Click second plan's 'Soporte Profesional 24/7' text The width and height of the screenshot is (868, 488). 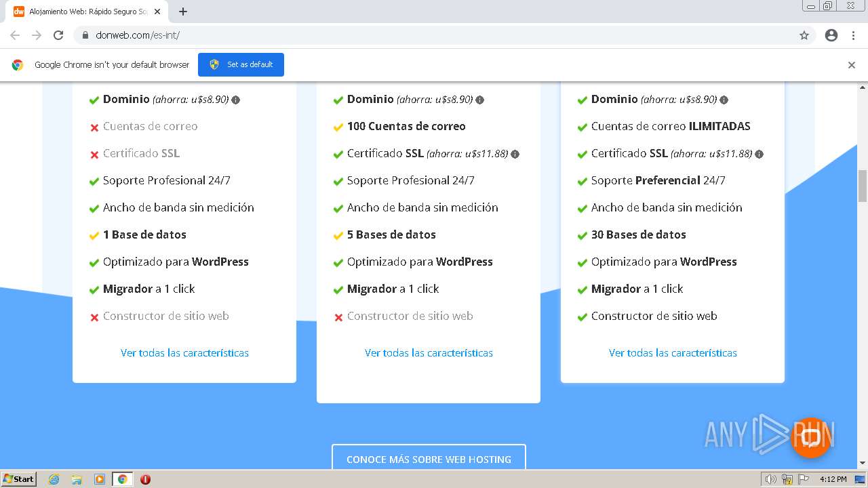[411, 180]
